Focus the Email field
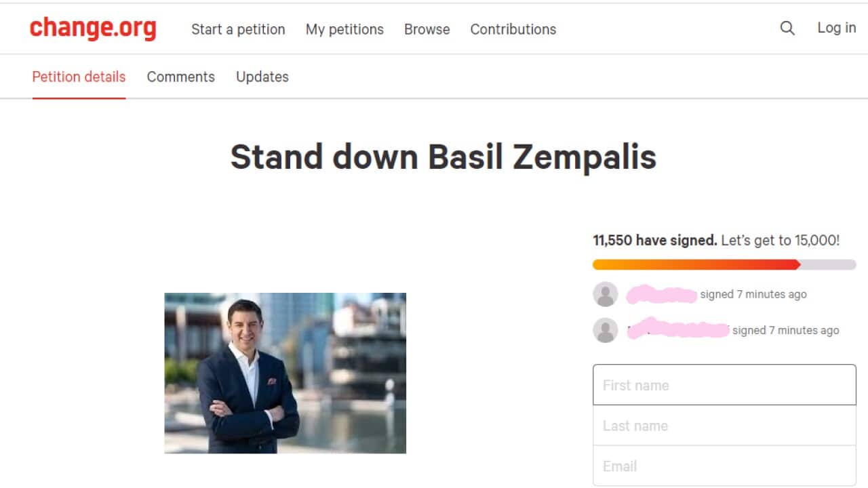The width and height of the screenshot is (868, 488). (724, 466)
